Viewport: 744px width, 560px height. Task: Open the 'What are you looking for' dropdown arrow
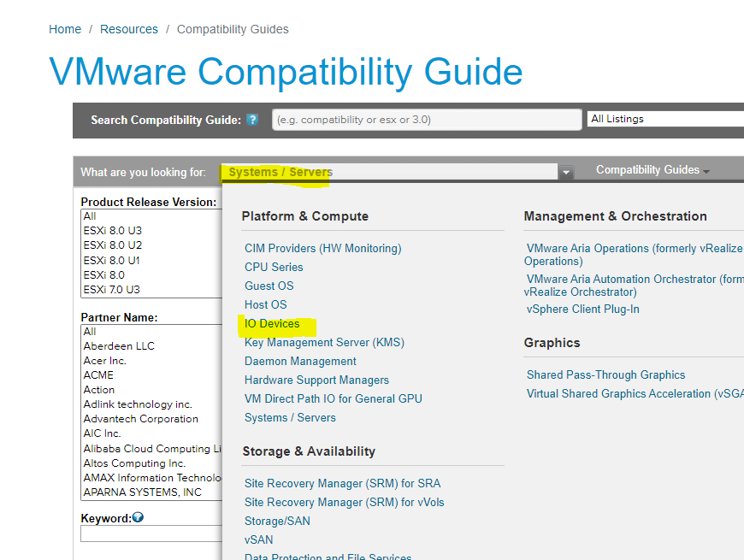coord(566,172)
